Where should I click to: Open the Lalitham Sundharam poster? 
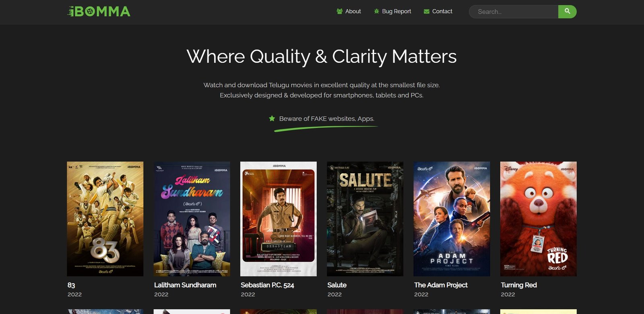[x=192, y=219]
